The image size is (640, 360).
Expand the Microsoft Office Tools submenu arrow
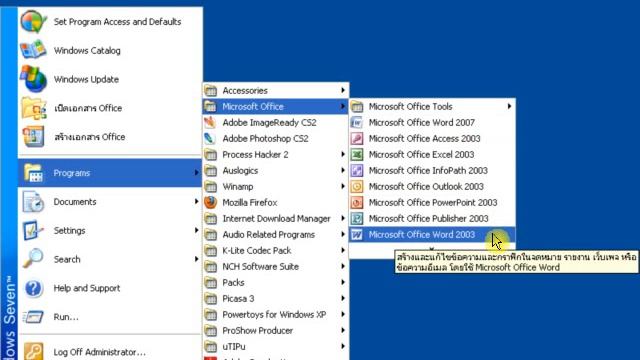click(x=509, y=107)
